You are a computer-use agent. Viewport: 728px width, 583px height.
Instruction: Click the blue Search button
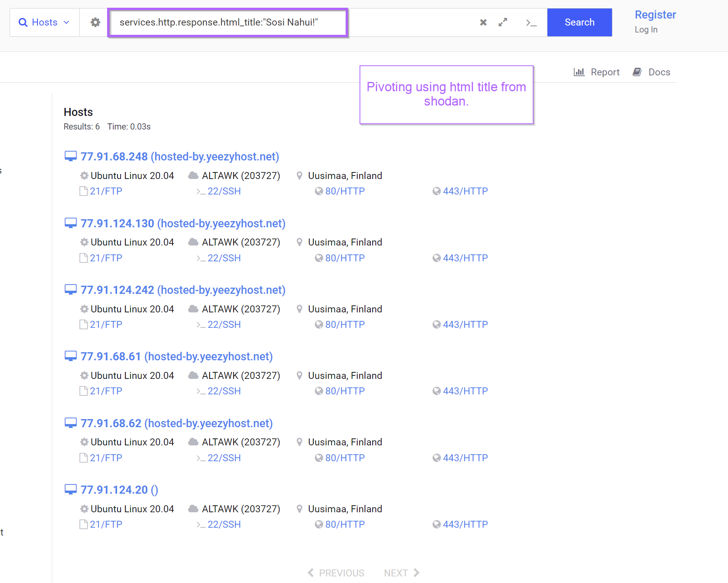pos(580,22)
